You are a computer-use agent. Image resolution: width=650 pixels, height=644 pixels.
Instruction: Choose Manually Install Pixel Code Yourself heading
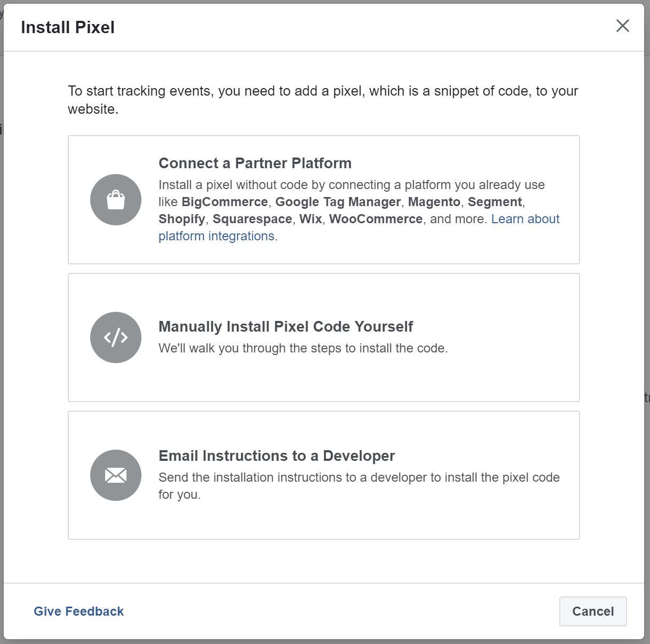(286, 327)
